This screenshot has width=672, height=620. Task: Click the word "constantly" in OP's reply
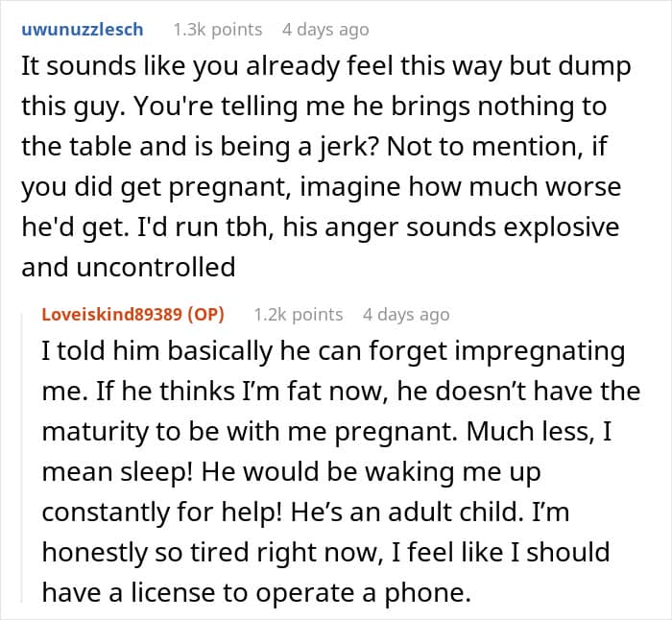pos(107,513)
